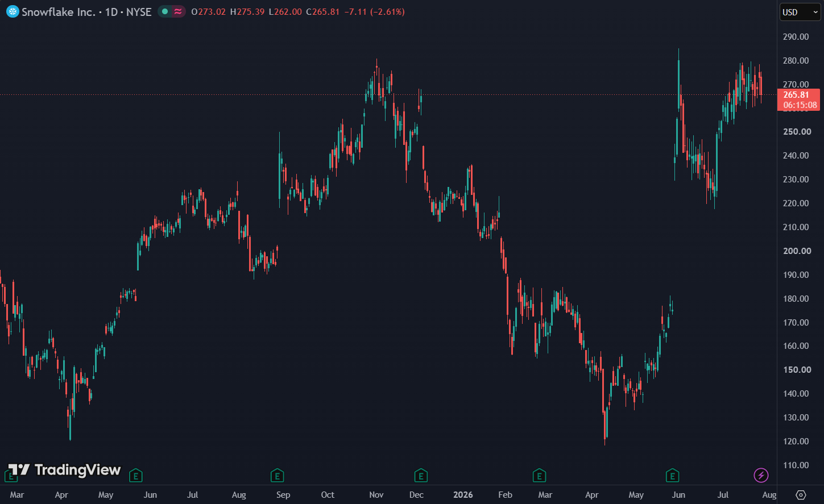Open the USD currency dropdown
The height and width of the screenshot is (504, 824).
(800, 12)
